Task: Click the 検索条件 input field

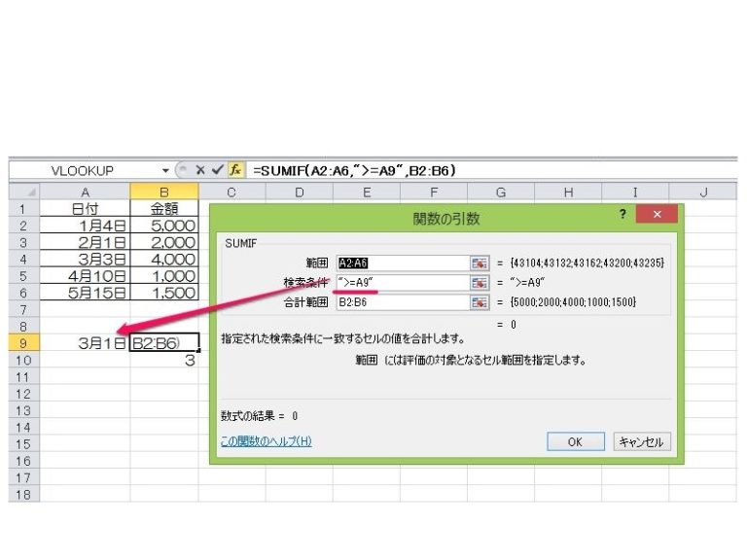Action: [x=401, y=283]
